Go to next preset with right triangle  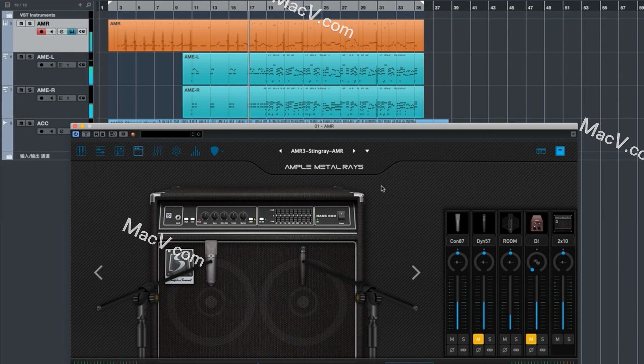tap(354, 151)
